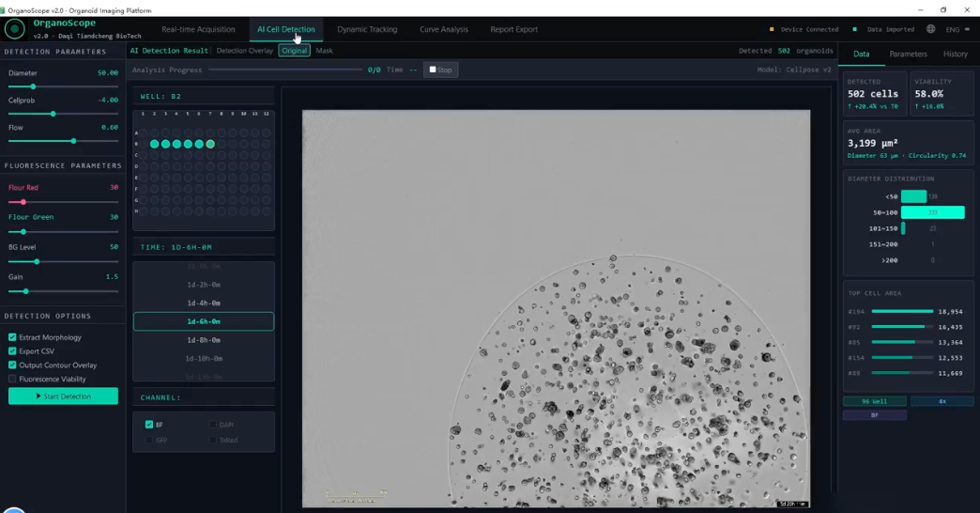
Task: Adjust the Flour Red slider
Action: [63, 202]
